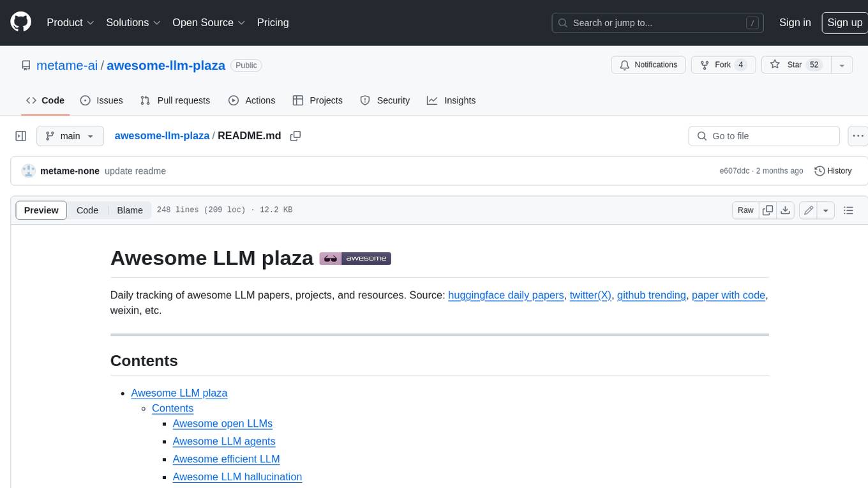The height and width of the screenshot is (488, 868).
Task: Copy the file path icon
Action: (x=296, y=136)
